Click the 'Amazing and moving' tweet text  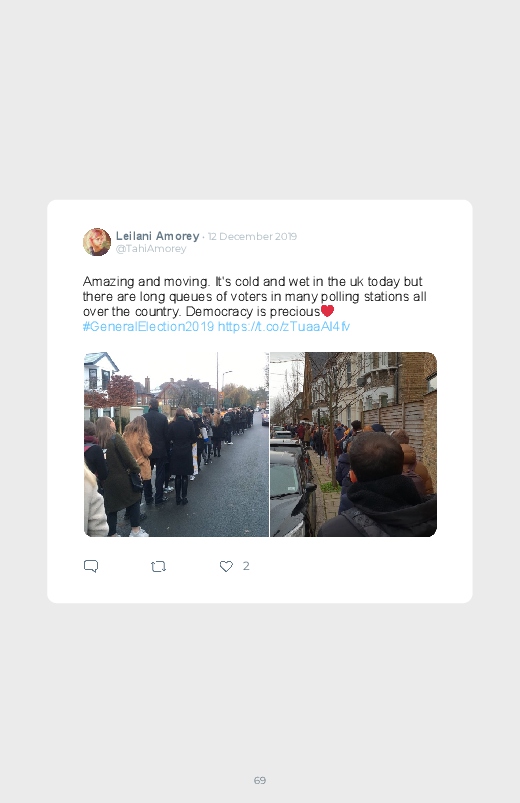pyautogui.click(x=255, y=297)
